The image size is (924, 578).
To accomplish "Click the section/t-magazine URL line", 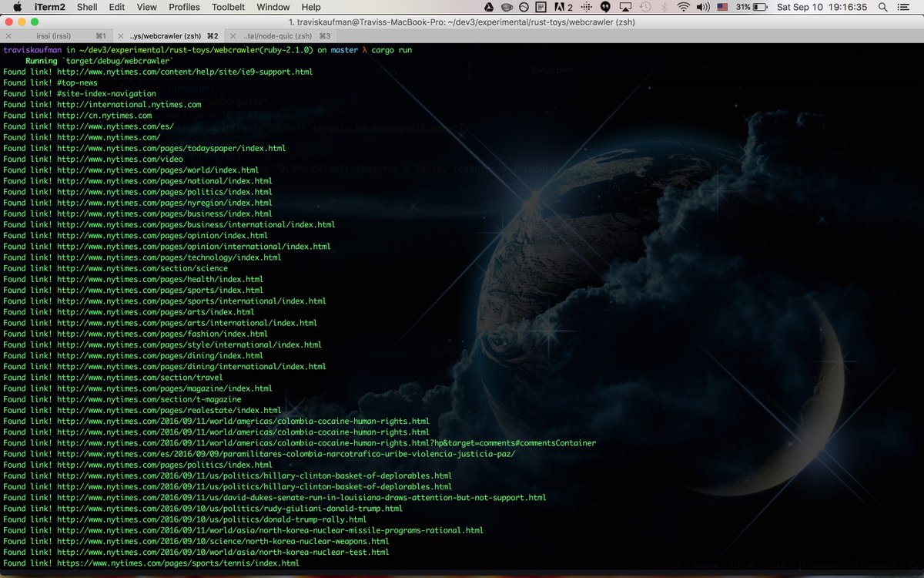I will [x=122, y=399].
